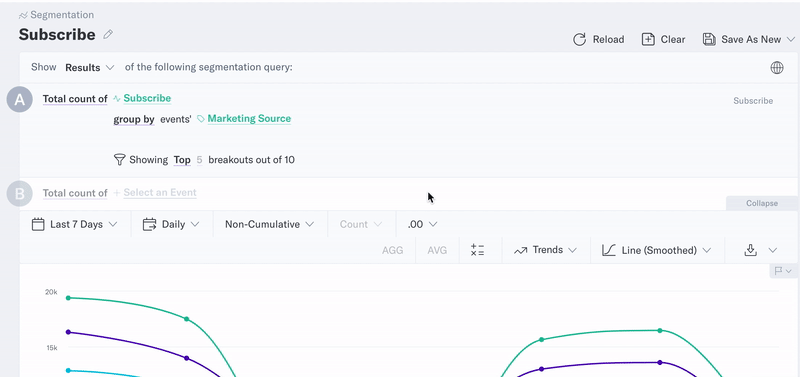The height and width of the screenshot is (377, 800).
Task: Click Top in the breakouts filter
Action: coord(182,160)
